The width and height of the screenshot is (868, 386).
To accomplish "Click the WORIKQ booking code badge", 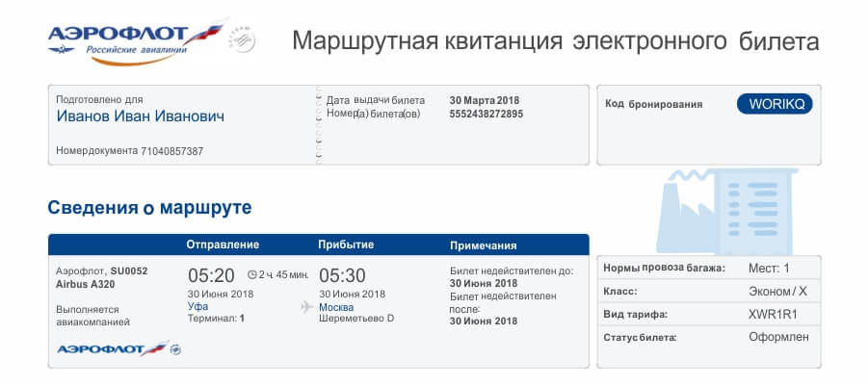I will (775, 104).
